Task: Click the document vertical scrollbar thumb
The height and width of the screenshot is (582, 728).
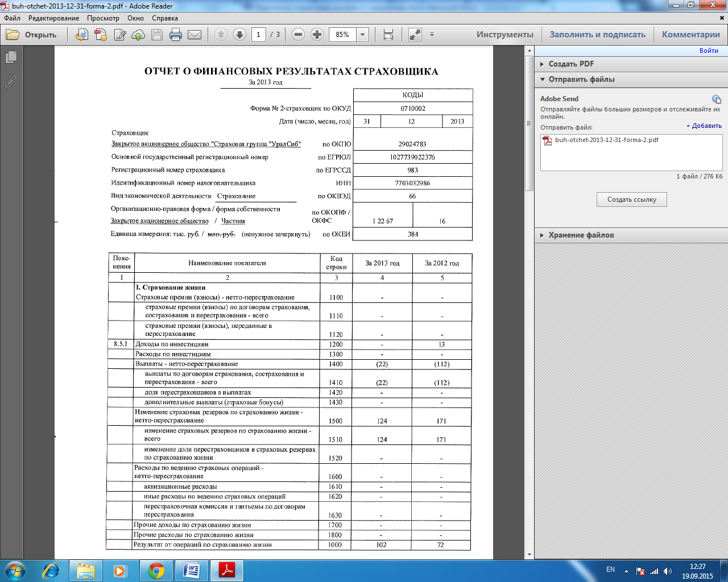Action: [530, 122]
